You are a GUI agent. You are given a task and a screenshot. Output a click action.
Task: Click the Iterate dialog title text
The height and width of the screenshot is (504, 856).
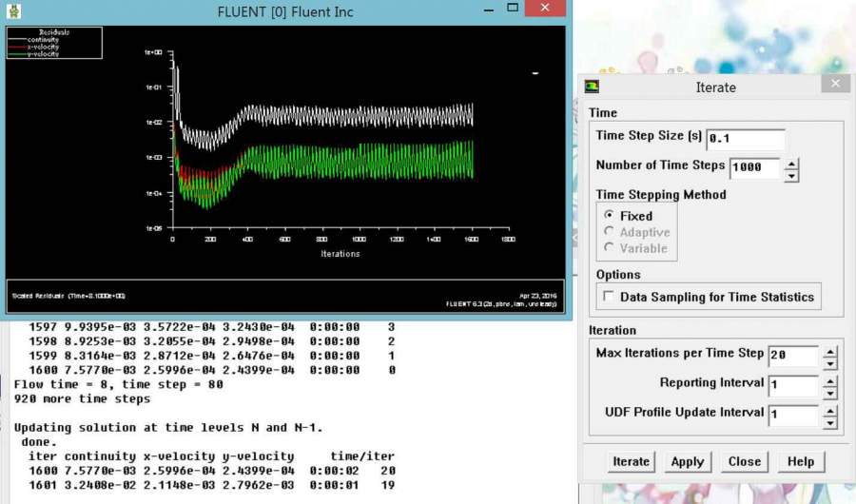point(715,87)
